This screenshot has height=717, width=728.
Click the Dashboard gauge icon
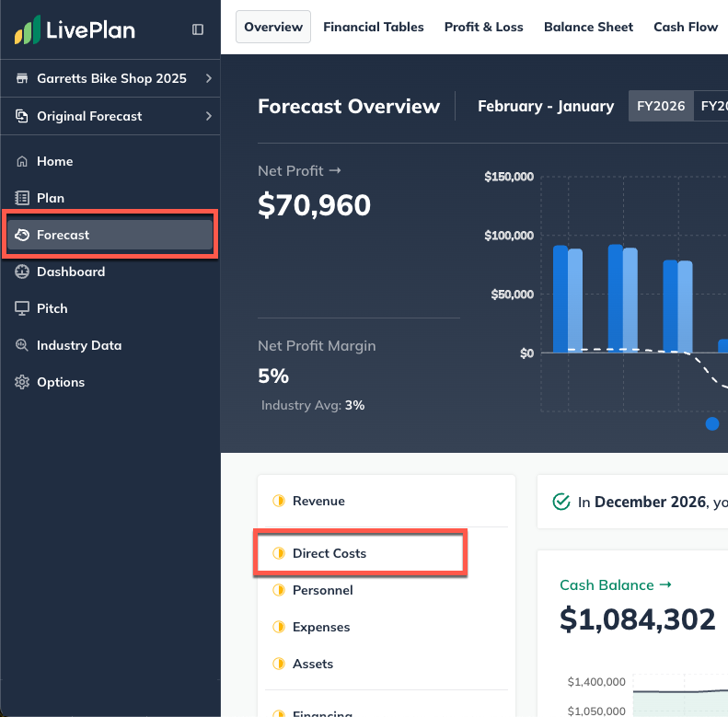pyautogui.click(x=22, y=272)
